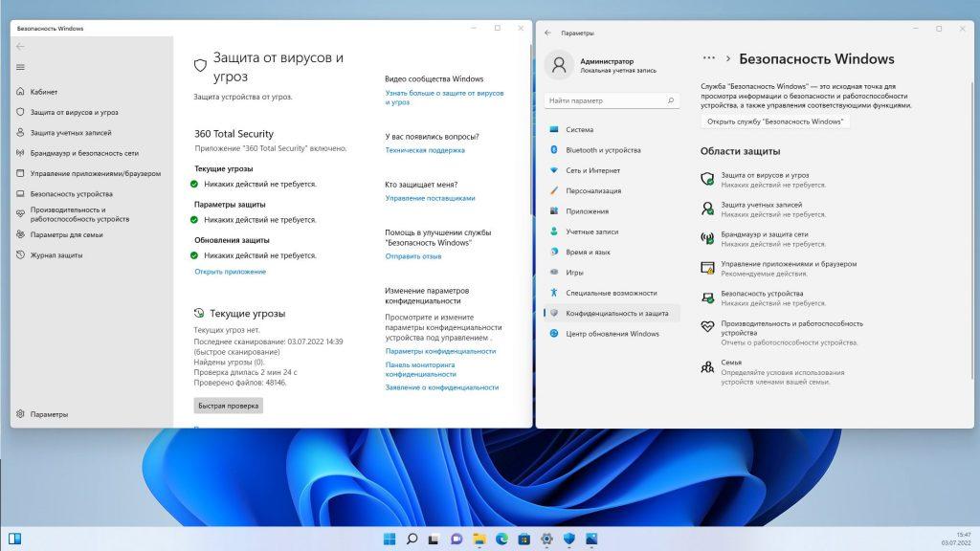
Task: Open Windows Start menu on taskbar
Action: point(390,539)
